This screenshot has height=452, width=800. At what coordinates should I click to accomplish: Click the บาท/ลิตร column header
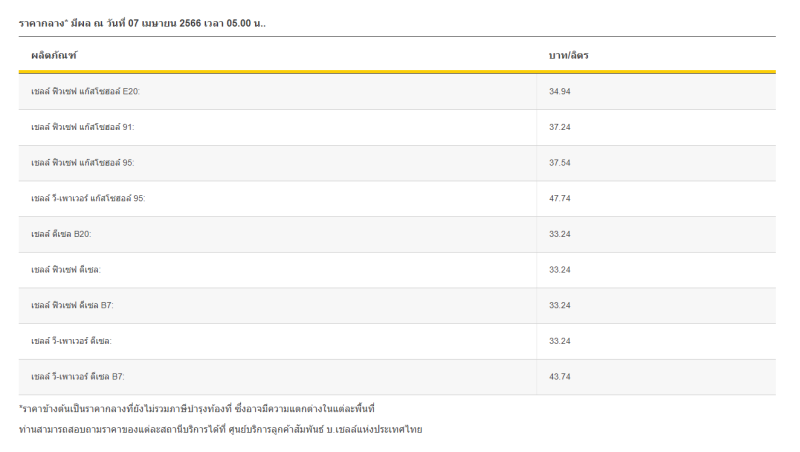point(568,55)
